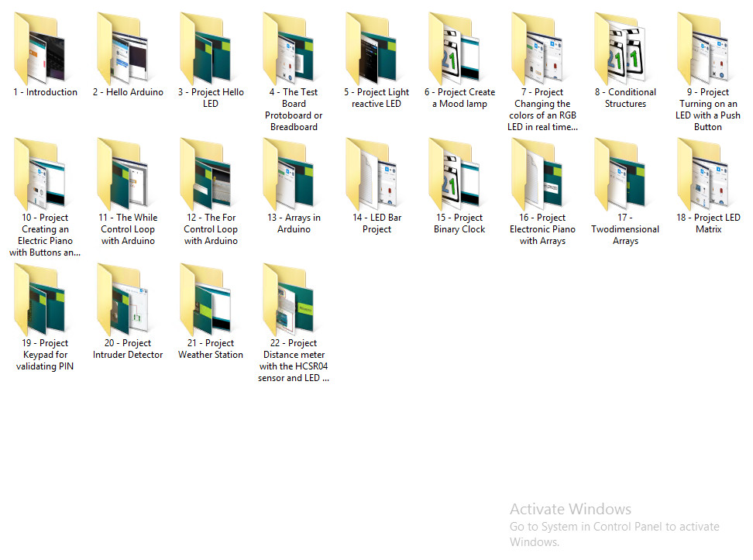Select the '2 - Hello Arduino' folder icon
The image size is (753, 560).
(x=122, y=49)
